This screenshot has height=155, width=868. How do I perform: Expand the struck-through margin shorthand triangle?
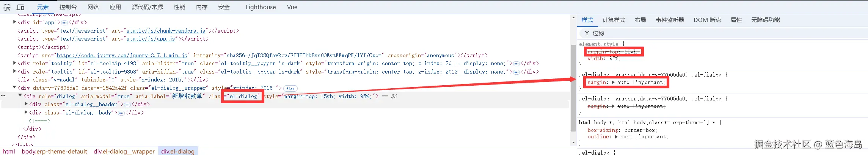click(x=613, y=106)
